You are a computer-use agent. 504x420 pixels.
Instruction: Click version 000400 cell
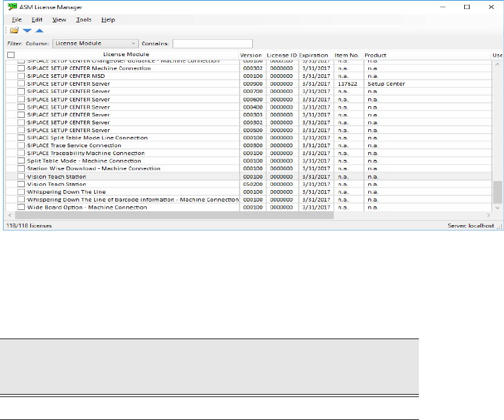tap(253, 107)
